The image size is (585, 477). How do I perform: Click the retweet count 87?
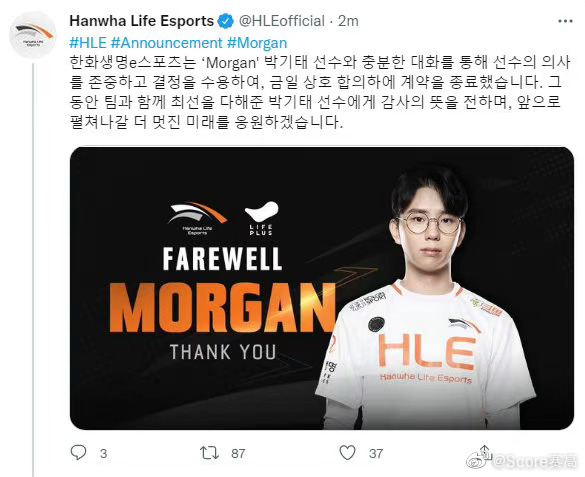tap(238, 454)
